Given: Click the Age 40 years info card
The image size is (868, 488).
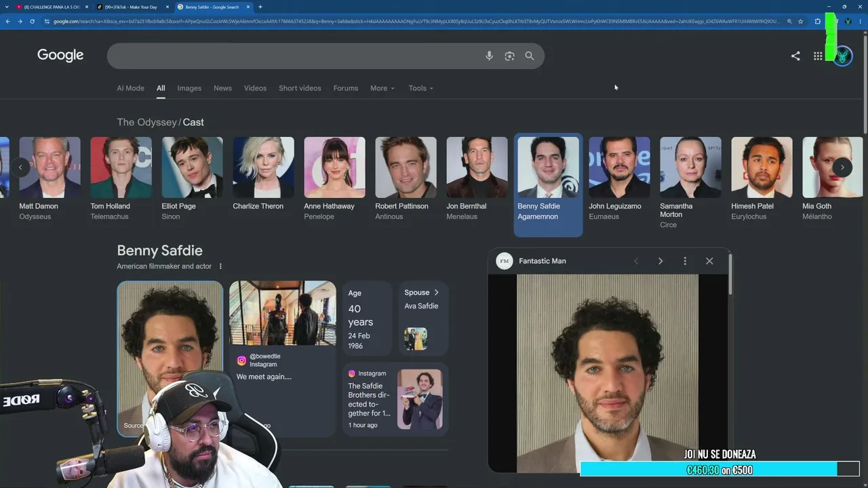Looking at the screenshot, I should pos(367,319).
